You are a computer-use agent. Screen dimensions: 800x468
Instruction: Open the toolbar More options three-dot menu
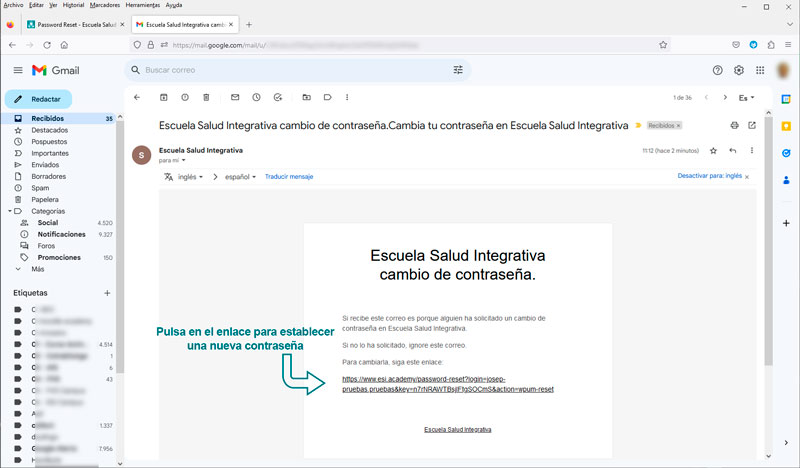click(x=347, y=97)
